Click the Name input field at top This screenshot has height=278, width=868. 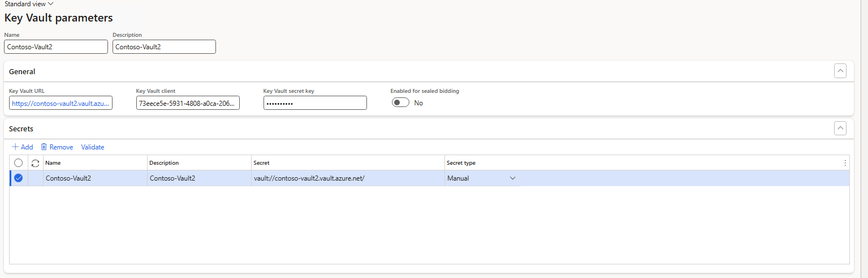click(x=55, y=47)
